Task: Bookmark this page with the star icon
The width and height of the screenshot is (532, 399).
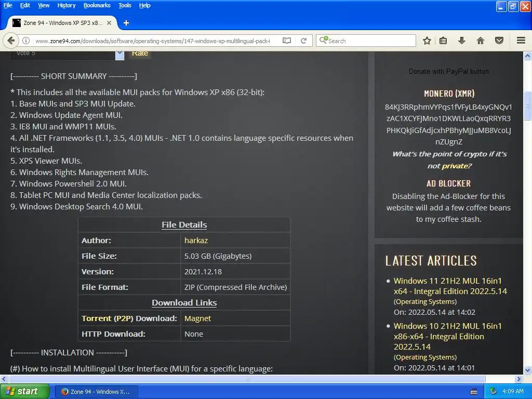Action: pos(427,41)
